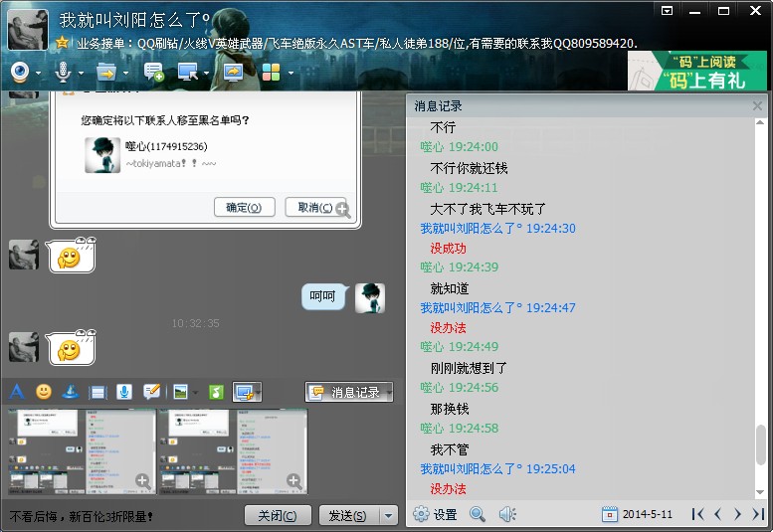Expand the send options dropdown arrow
773x532 pixels.
coord(388,516)
